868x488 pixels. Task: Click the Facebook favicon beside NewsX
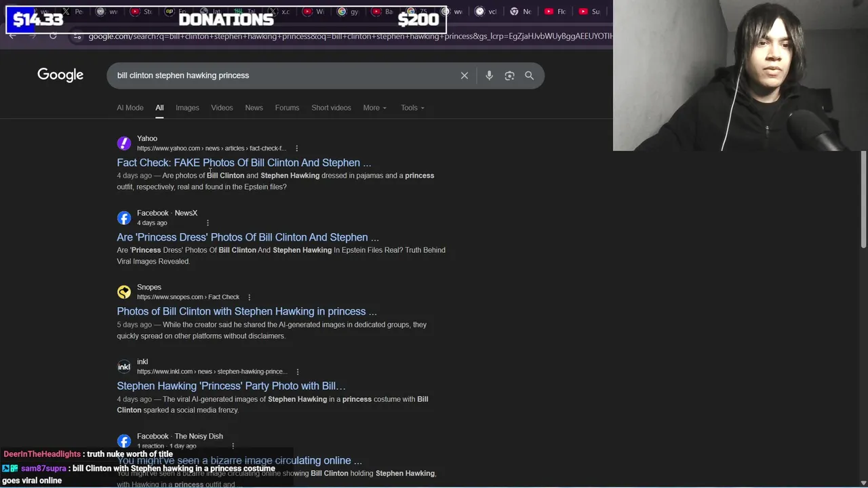[123, 218]
